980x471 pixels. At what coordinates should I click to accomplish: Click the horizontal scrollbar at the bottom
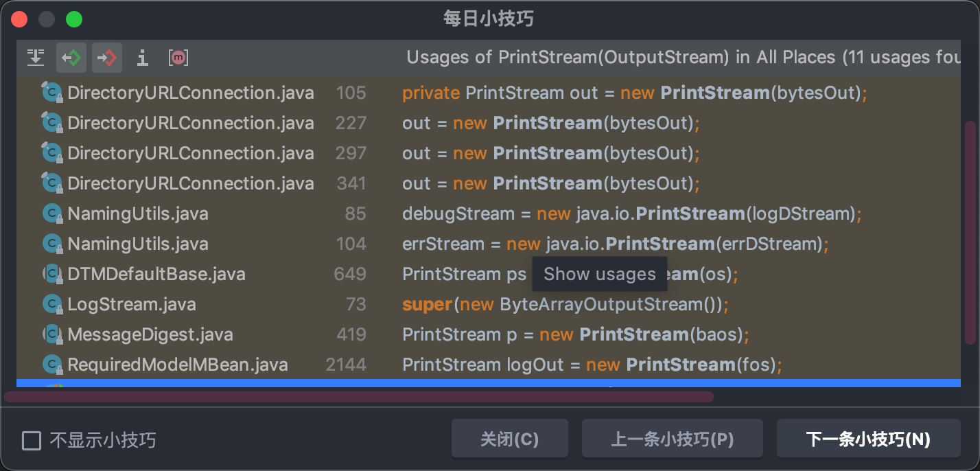coord(357,396)
